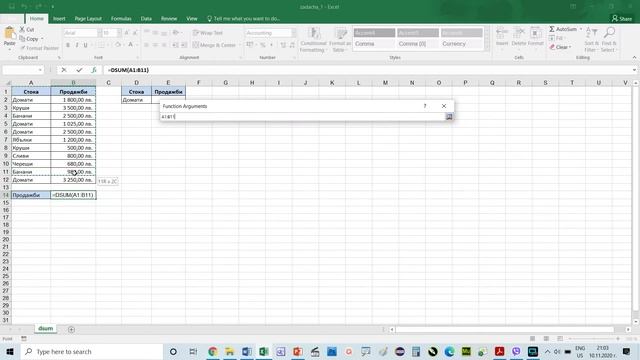Open the font size dropdown
The height and width of the screenshot is (360, 640).
[x=119, y=33]
